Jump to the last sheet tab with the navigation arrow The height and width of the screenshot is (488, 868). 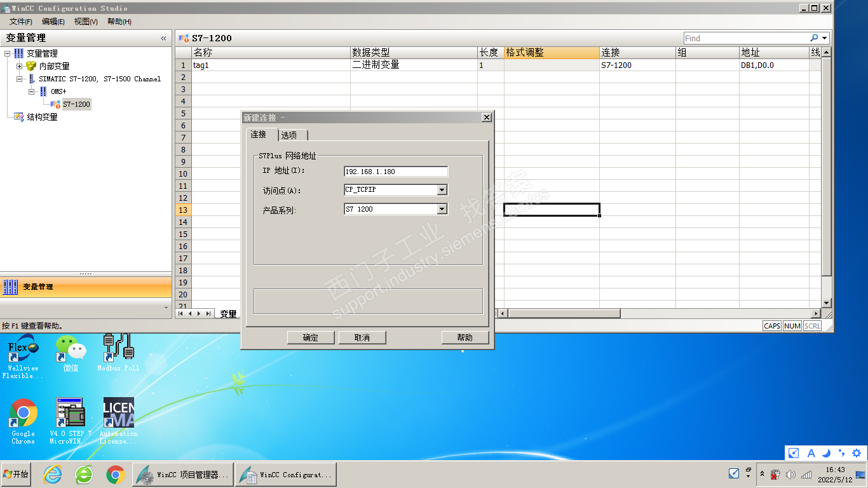(208, 313)
